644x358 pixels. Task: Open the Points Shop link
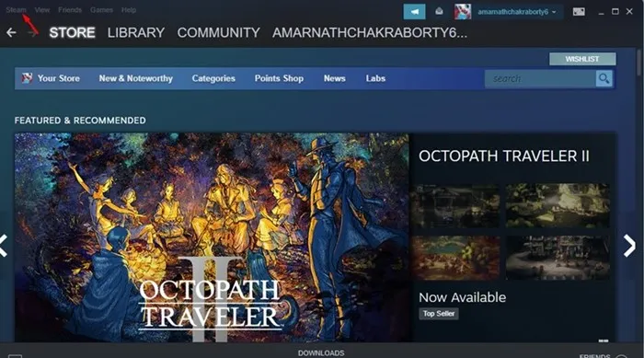(279, 78)
